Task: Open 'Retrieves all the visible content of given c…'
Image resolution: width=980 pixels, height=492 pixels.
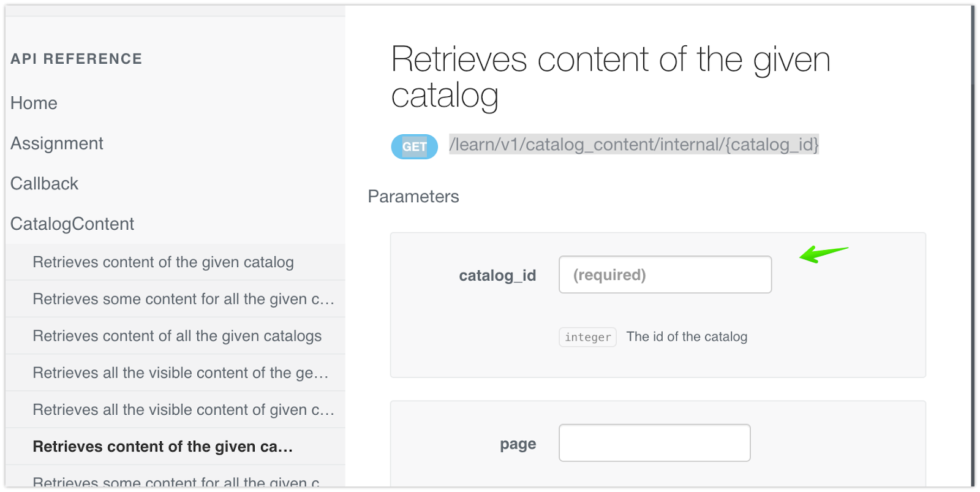Action: pos(183,409)
